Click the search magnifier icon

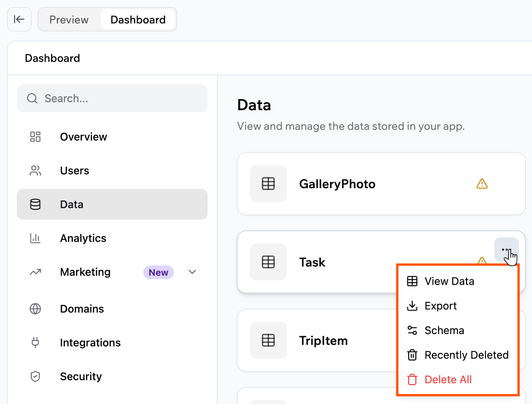click(x=32, y=98)
